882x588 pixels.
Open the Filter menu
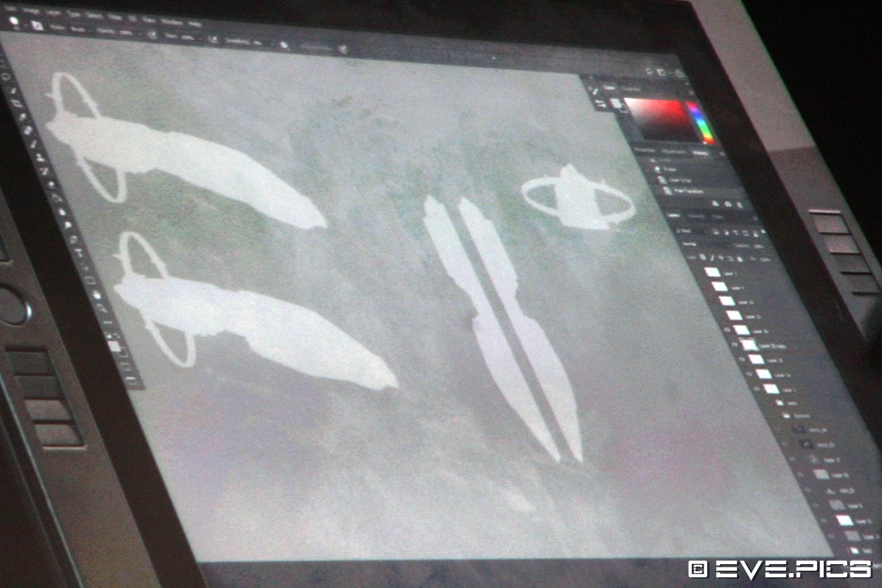point(114,17)
